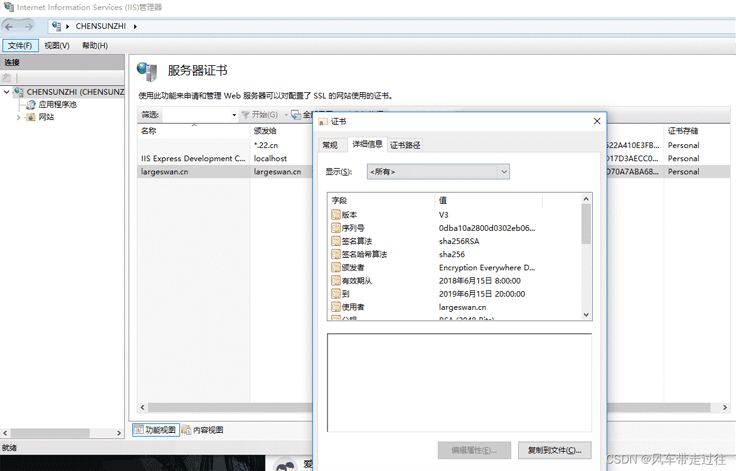
Task: Close the 证书 dialog
Action: click(x=597, y=121)
